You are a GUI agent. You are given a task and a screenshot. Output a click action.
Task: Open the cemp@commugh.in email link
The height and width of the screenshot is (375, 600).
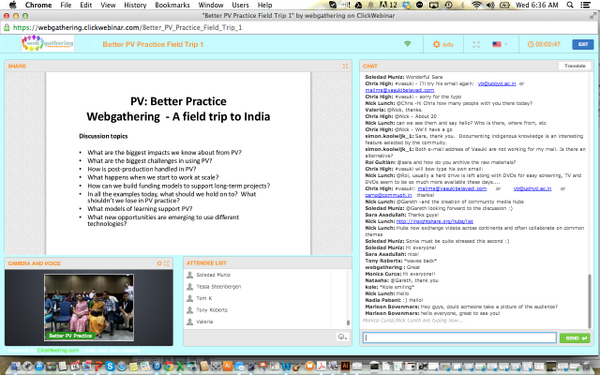click(388, 195)
